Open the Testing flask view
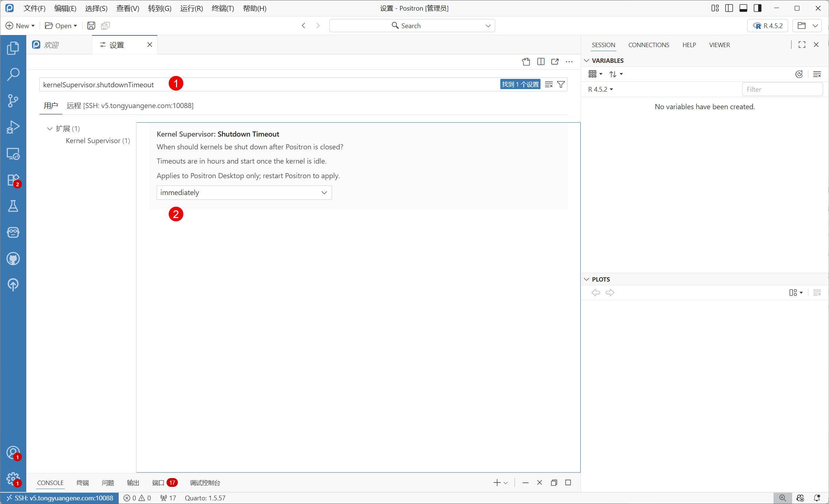 13,206
